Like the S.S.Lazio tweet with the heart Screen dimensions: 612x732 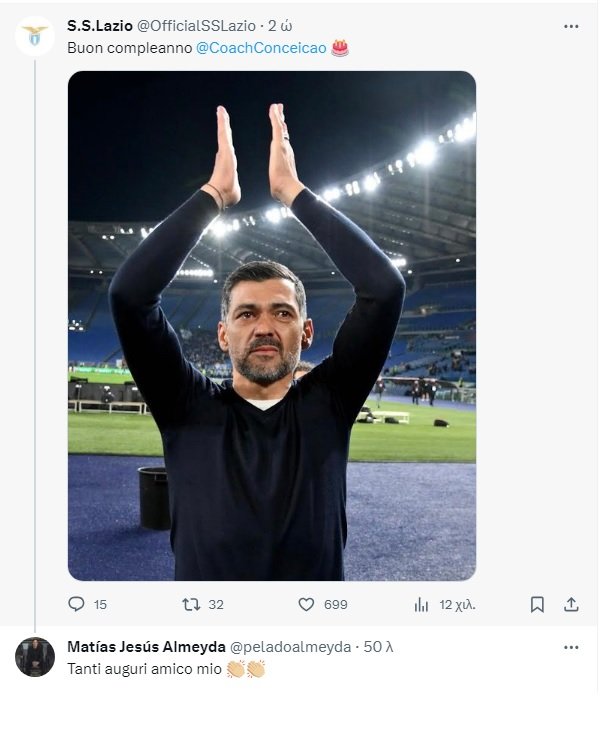point(306,605)
